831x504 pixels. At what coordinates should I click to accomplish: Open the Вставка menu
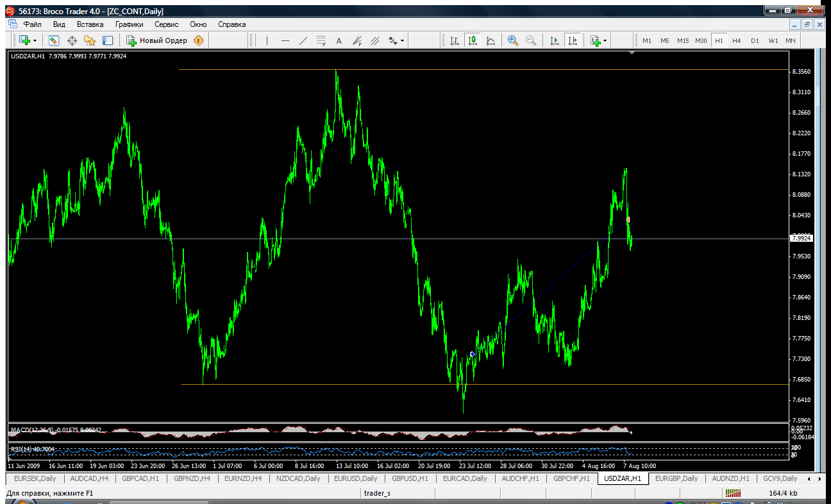coord(90,24)
